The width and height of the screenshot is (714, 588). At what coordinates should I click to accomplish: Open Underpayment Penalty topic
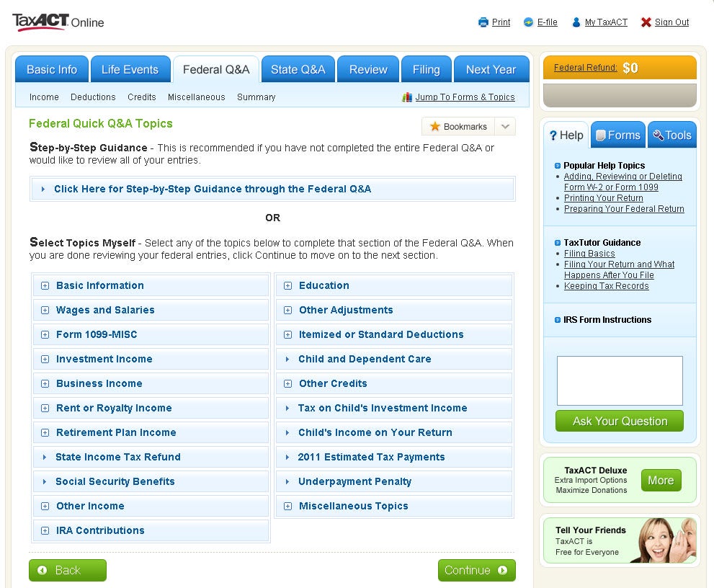coord(394,482)
